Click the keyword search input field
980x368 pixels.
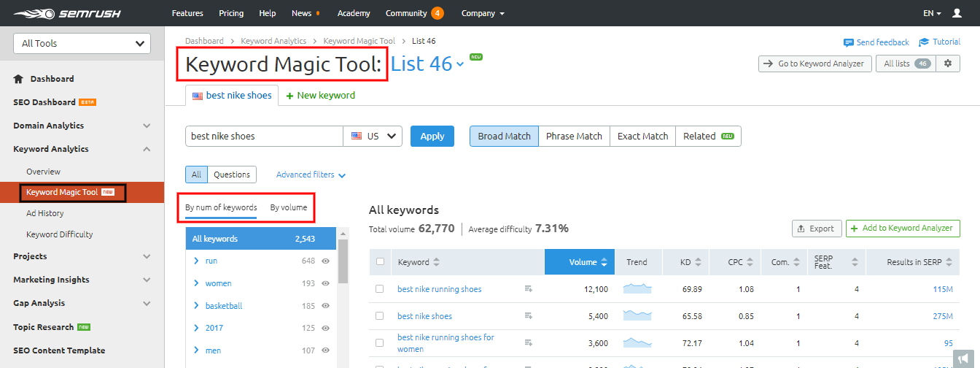tap(264, 136)
